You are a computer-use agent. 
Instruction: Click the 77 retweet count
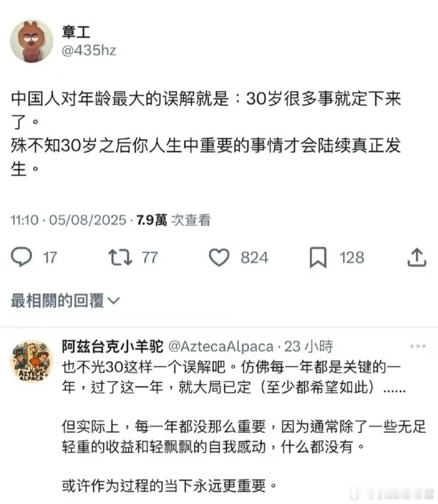click(x=150, y=257)
